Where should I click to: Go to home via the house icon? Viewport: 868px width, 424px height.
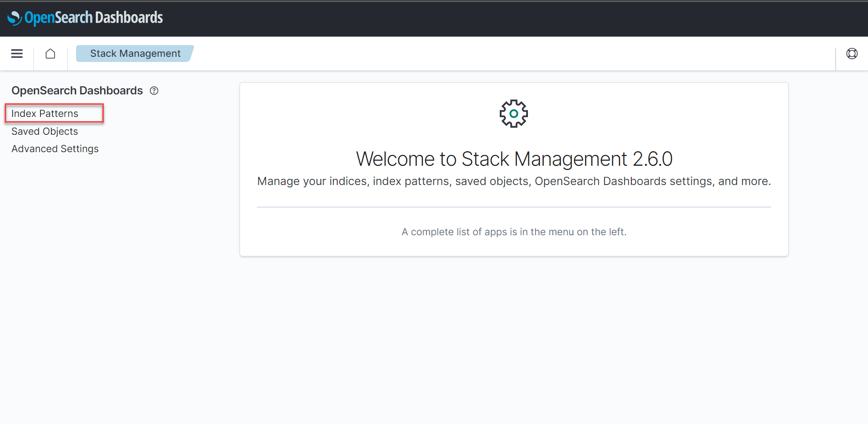click(x=50, y=54)
